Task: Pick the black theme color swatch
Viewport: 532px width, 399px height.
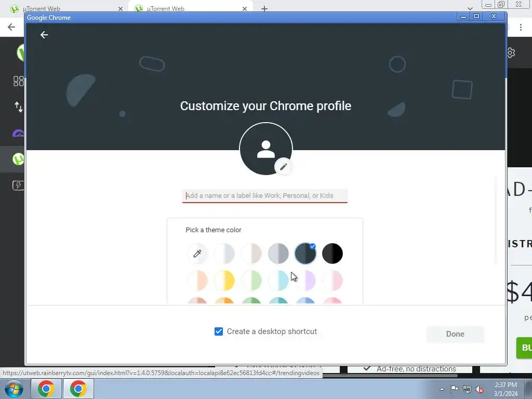Action: (332, 254)
